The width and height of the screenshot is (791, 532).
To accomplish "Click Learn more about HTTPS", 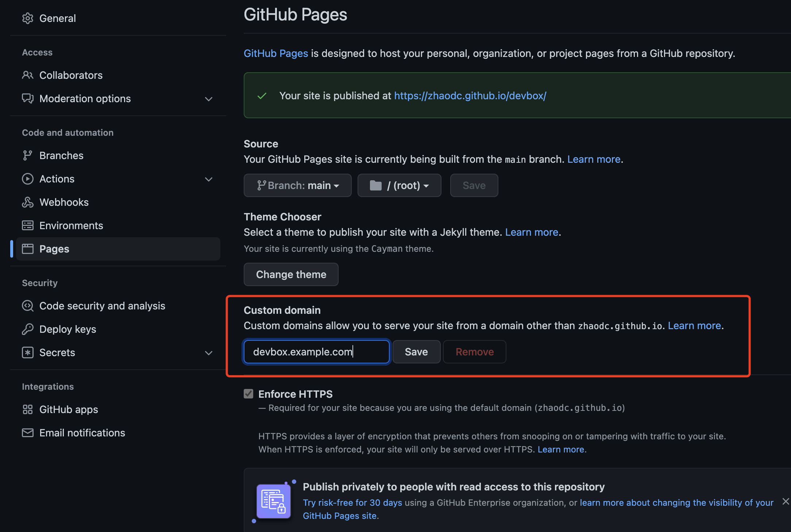I will pos(561,449).
